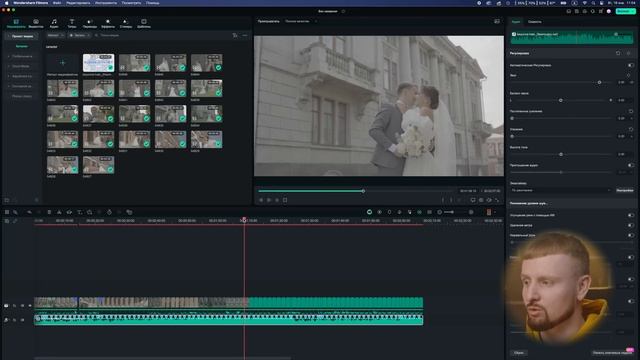Click the timeline zoom-in plus icon
The image size is (640, 360).
coord(471,212)
